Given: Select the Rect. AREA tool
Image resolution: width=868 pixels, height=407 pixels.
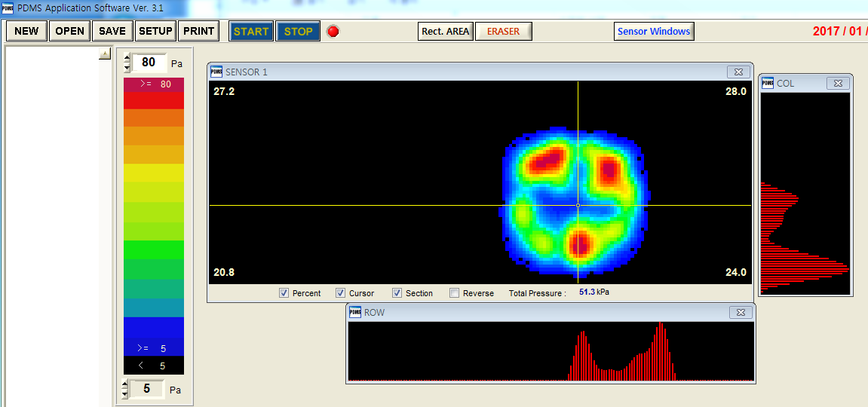Looking at the screenshot, I should (x=445, y=32).
